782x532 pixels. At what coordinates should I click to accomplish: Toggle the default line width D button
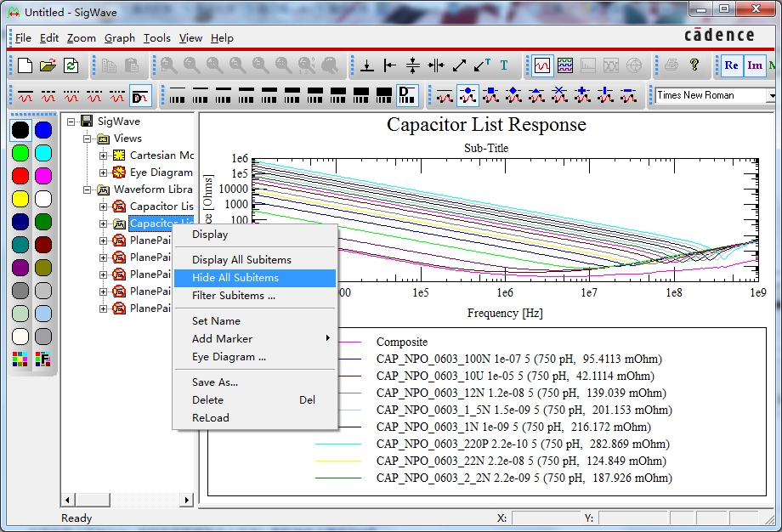(407, 95)
